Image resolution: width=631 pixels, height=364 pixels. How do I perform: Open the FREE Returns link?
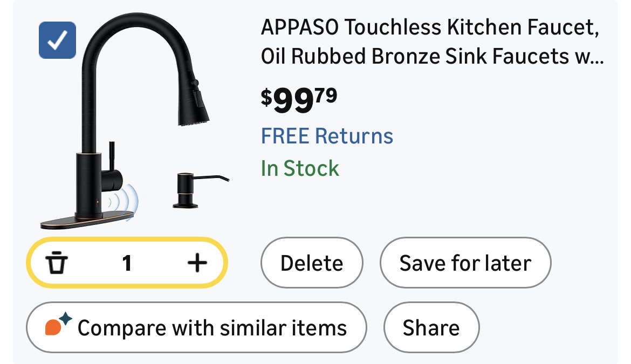click(327, 135)
